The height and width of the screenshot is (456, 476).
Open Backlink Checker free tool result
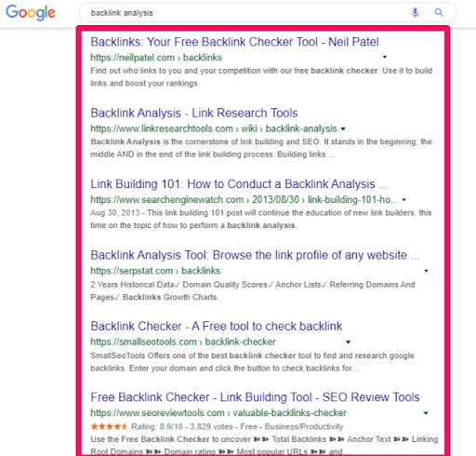point(217,326)
